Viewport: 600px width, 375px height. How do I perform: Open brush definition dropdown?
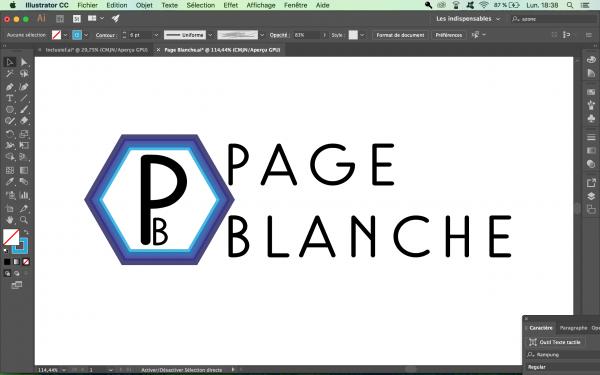click(262, 35)
